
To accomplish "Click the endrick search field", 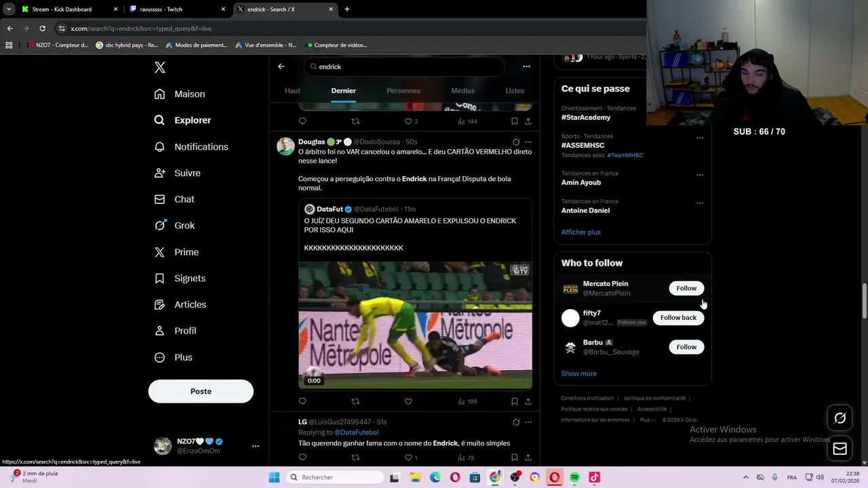I will (405, 66).
